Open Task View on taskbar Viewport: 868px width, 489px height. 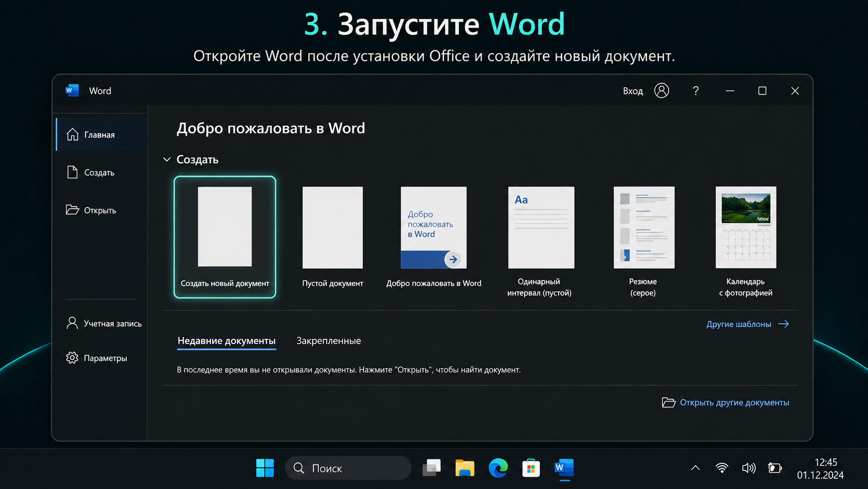tap(431, 468)
